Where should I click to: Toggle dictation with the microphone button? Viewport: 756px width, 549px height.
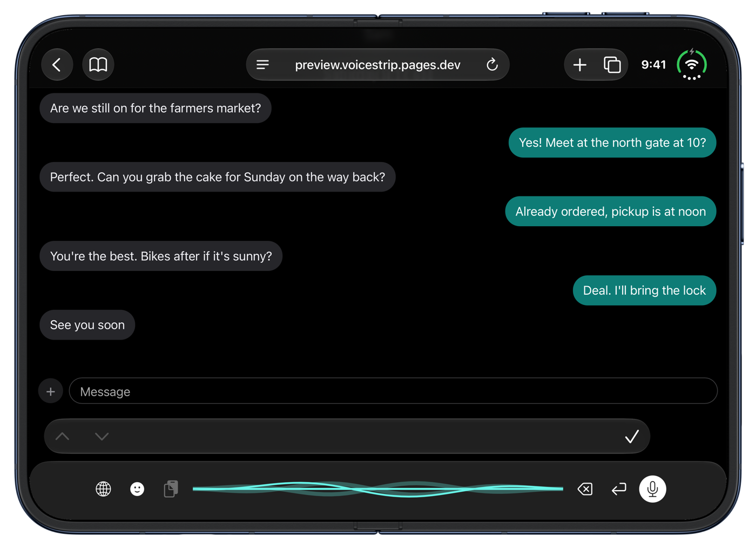[x=652, y=489]
